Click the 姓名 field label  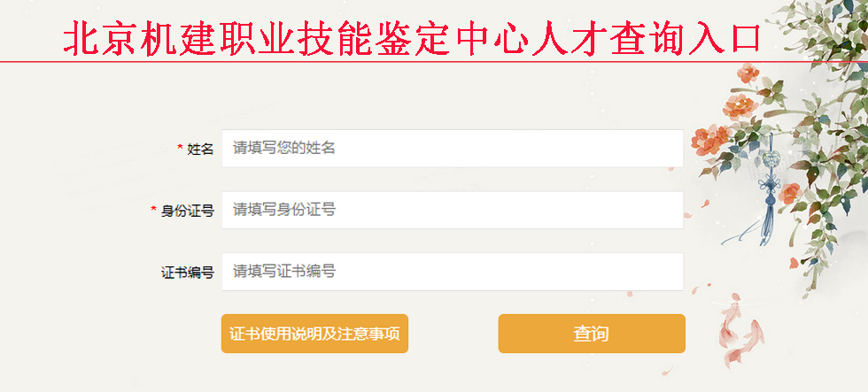coord(200,150)
